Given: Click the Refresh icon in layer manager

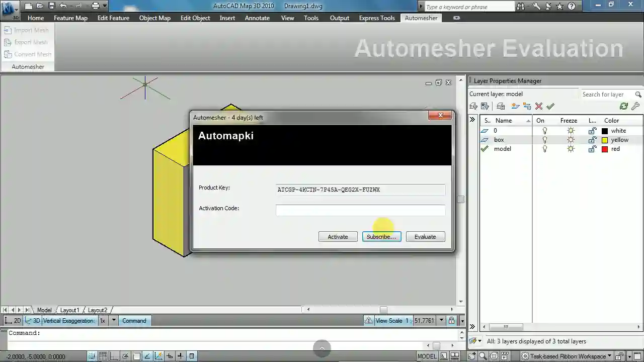Looking at the screenshot, I should [x=624, y=106].
